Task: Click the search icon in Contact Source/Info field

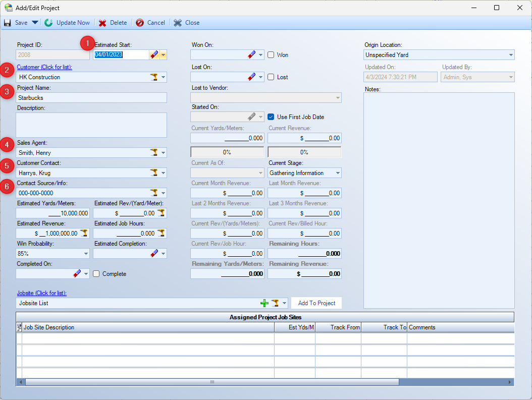Action: click(154, 193)
